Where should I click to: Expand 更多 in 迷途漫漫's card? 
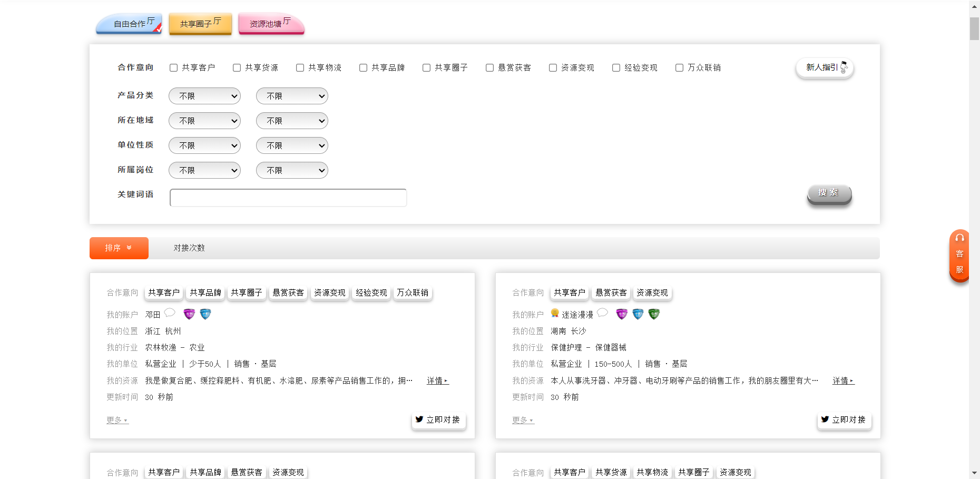click(523, 420)
